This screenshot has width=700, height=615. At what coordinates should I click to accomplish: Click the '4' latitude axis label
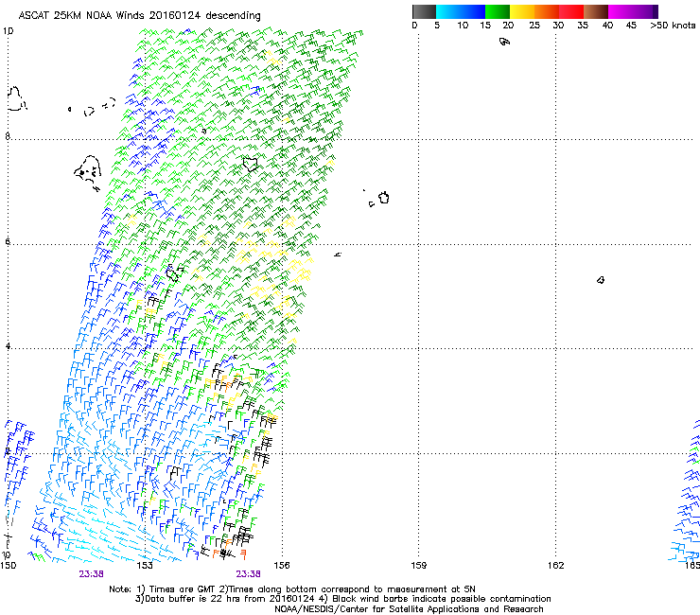pos(8,346)
